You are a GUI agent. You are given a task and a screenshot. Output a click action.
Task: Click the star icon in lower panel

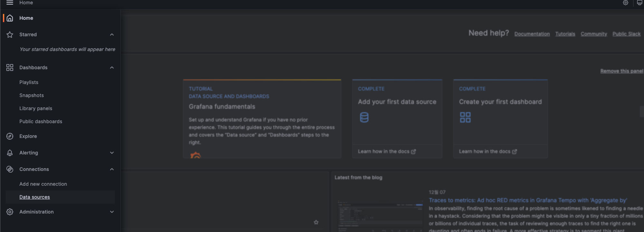(x=316, y=222)
